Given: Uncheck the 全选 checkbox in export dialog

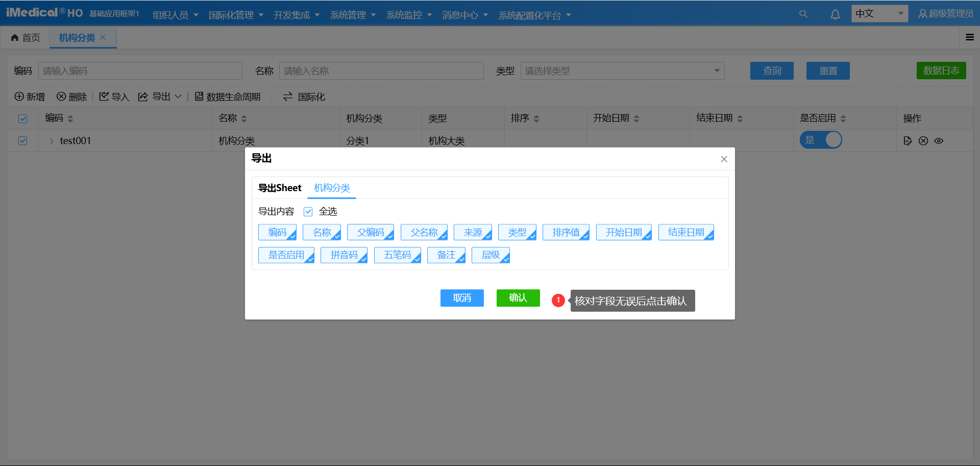Looking at the screenshot, I should [308, 212].
